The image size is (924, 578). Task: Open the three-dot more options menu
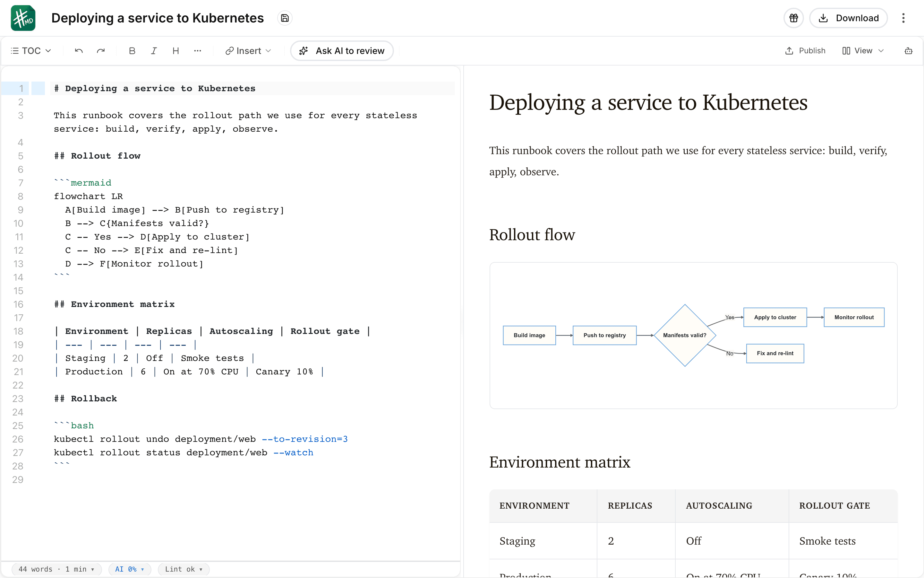[903, 18]
